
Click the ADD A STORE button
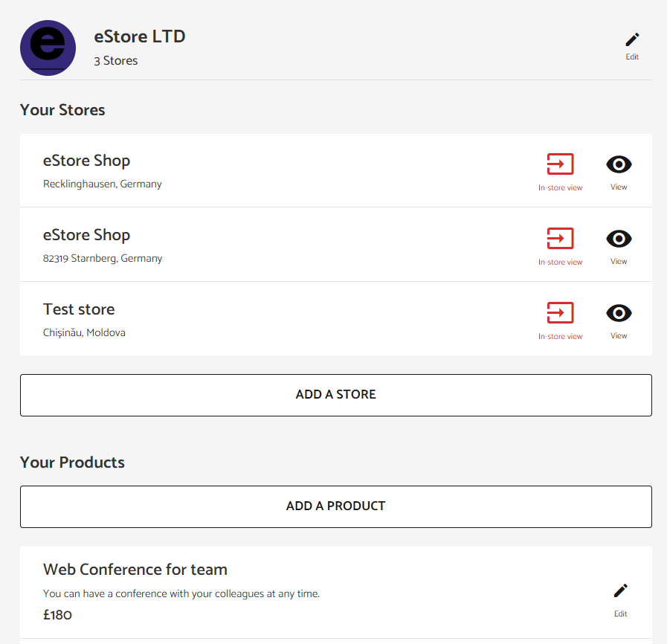[335, 395]
